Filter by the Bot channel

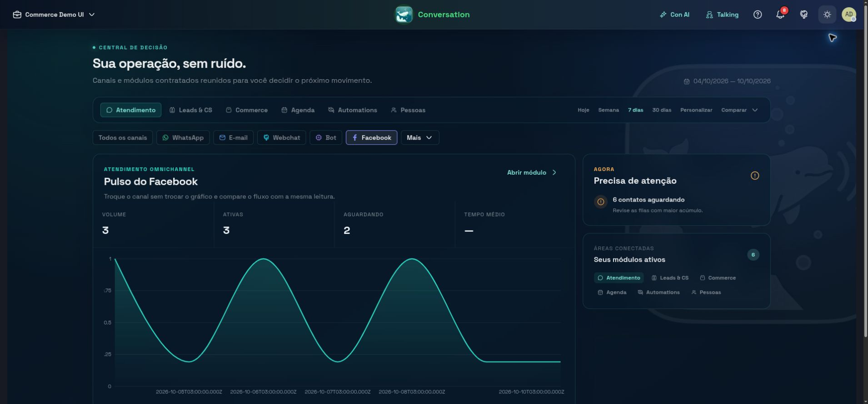coord(326,137)
